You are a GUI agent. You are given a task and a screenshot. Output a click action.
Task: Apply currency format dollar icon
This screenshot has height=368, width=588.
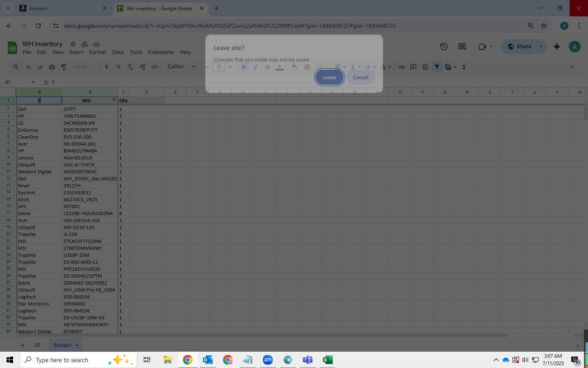[107, 67]
